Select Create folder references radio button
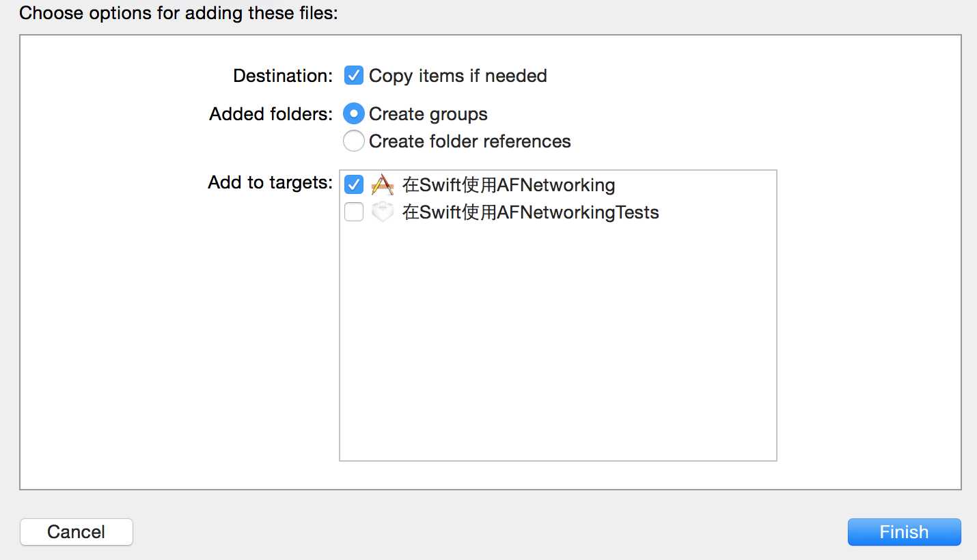977x560 pixels. (353, 141)
